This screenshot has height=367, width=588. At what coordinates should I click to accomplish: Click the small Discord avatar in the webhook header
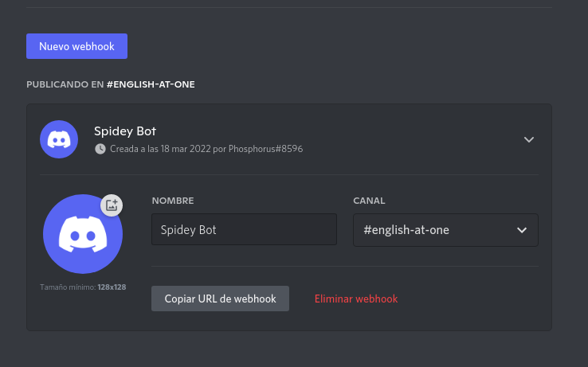59,139
